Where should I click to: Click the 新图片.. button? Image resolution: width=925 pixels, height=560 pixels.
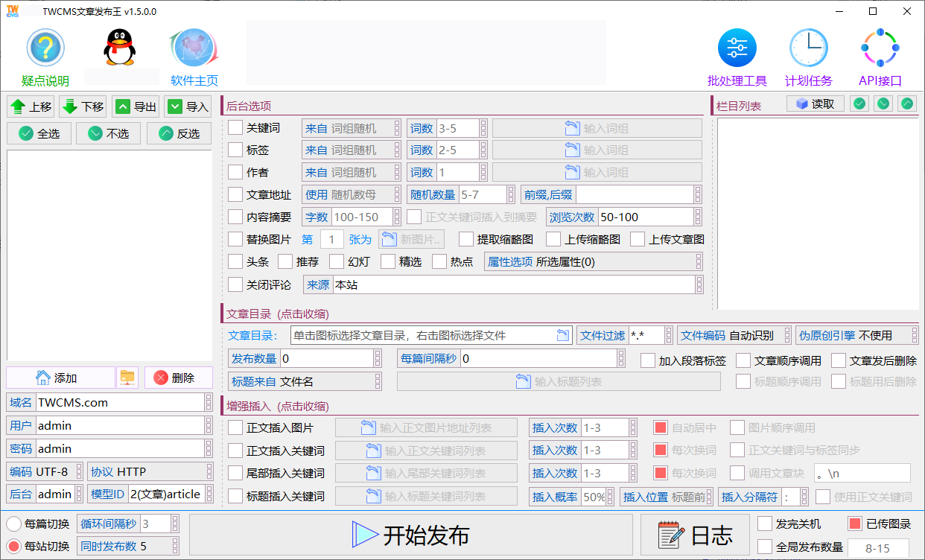pyautogui.click(x=412, y=239)
